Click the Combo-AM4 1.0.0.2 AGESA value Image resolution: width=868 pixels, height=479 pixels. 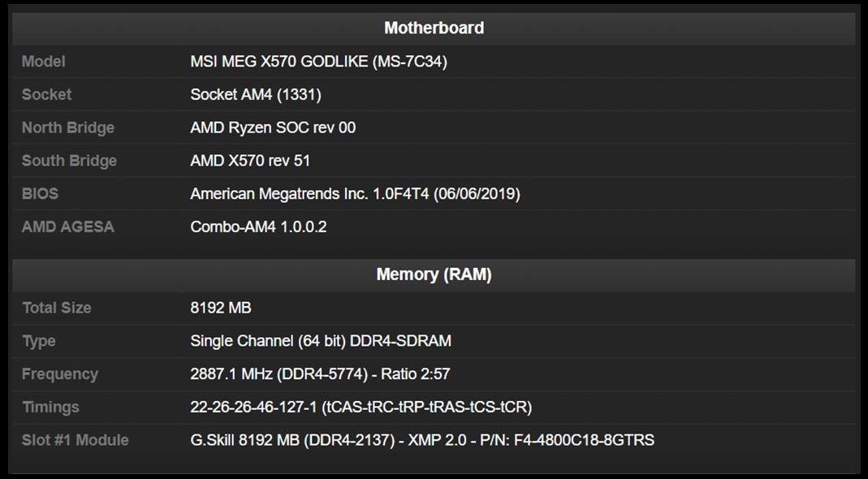(x=258, y=227)
